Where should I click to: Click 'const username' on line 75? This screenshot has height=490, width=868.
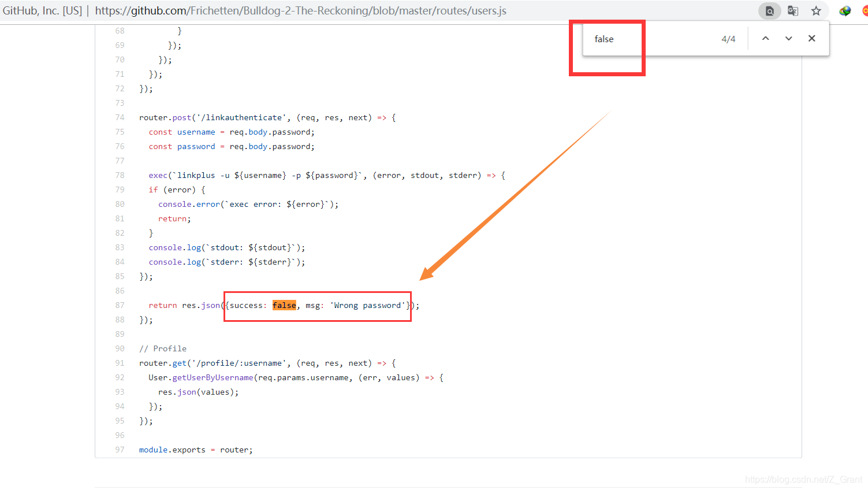[182, 132]
